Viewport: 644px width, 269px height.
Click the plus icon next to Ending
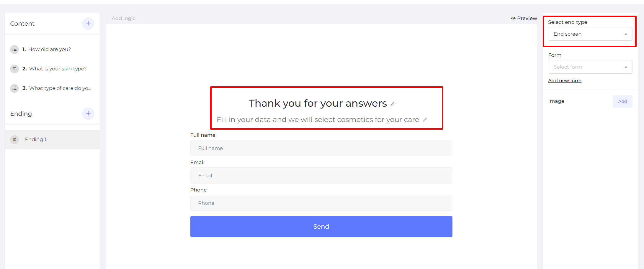click(x=88, y=114)
